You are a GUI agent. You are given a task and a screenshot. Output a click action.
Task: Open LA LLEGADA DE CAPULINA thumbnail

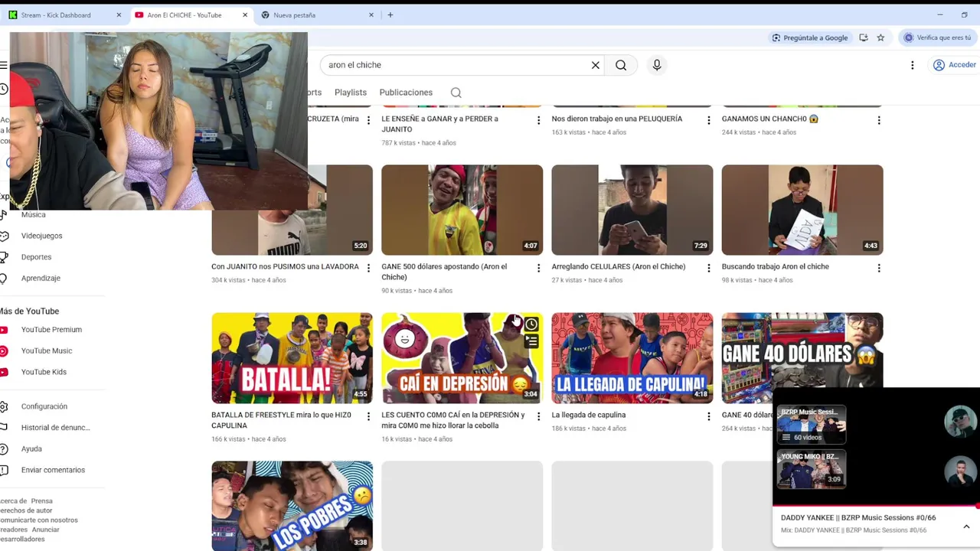point(632,357)
